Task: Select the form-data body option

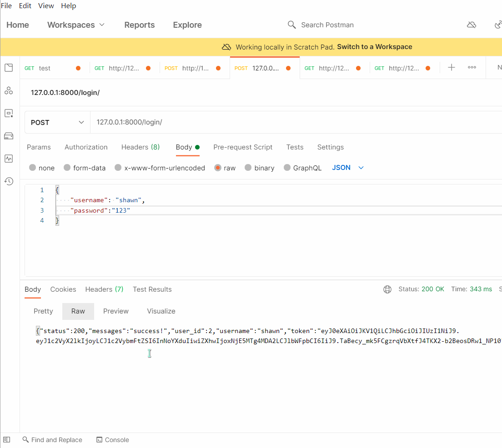Action: pyautogui.click(x=67, y=168)
